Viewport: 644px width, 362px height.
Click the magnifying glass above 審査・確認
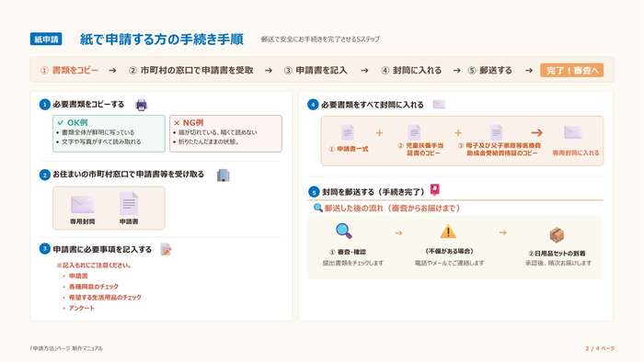pyautogui.click(x=344, y=231)
